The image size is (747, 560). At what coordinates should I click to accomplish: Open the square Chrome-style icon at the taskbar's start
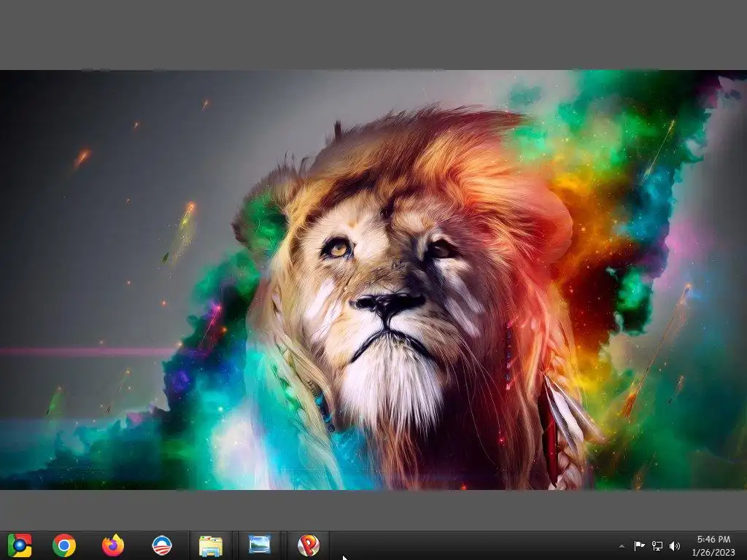[20, 545]
